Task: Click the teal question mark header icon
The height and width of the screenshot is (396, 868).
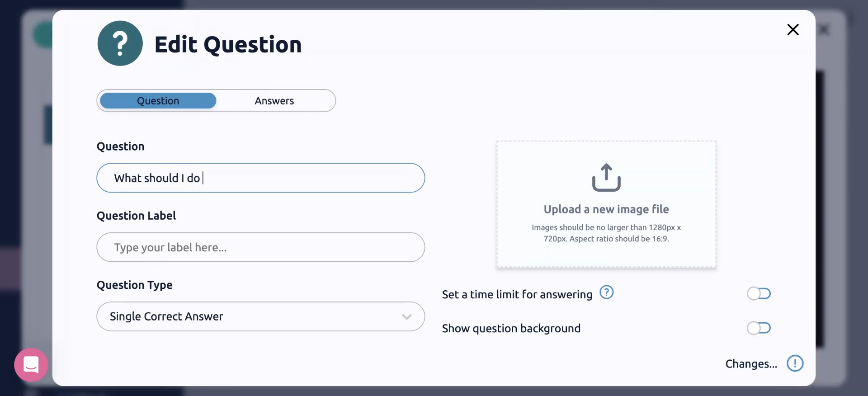Action: pos(120,43)
